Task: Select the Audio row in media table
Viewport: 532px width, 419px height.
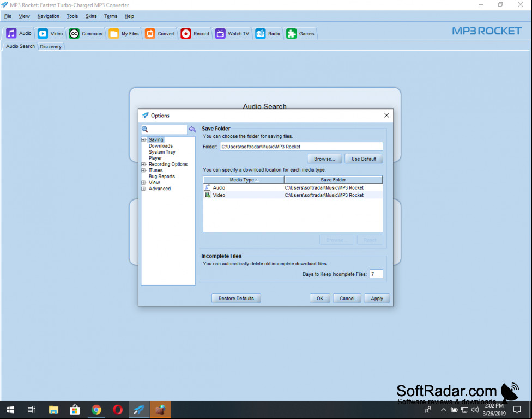Action: 293,187
